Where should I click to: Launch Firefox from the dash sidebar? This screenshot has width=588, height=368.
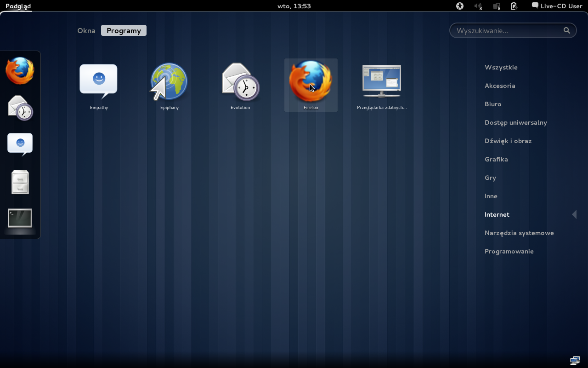20,71
